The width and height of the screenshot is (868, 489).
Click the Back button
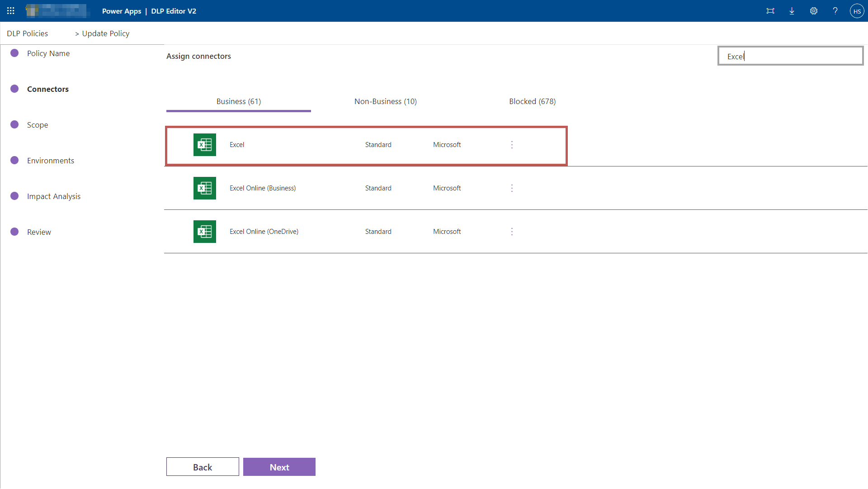[x=202, y=467]
